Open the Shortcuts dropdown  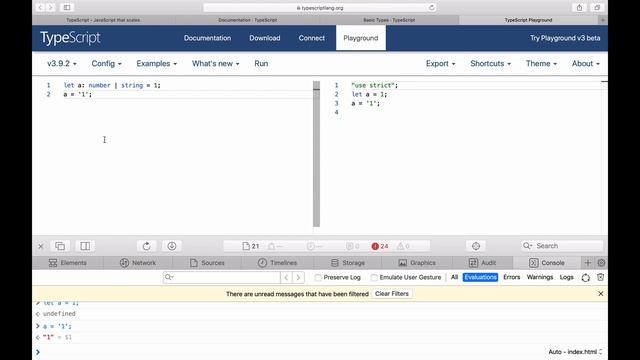pyautogui.click(x=490, y=64)
